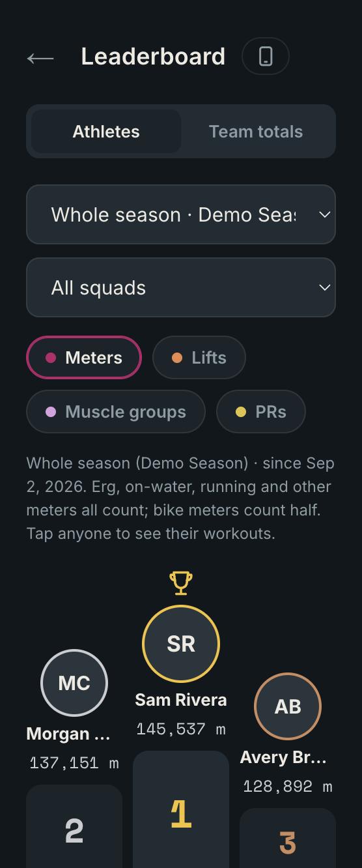Switch to the Team totals tab
Viewport: 362px width, 868px height.
tap(256, 132)
